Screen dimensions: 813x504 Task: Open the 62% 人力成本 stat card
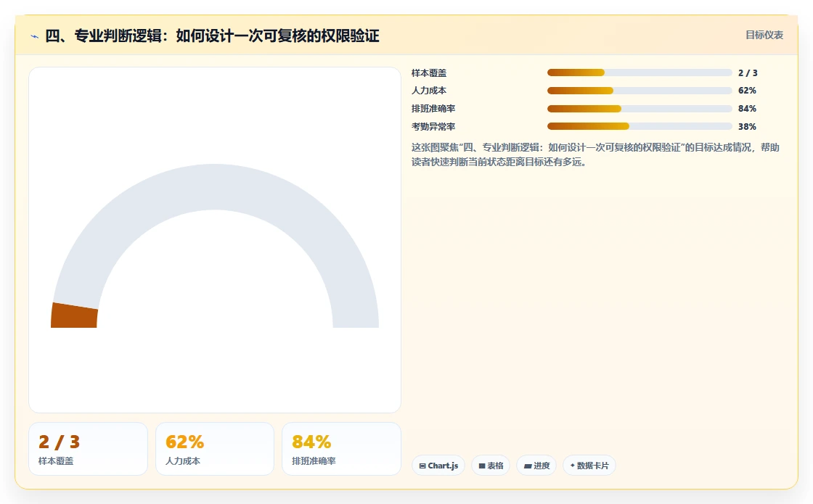click(215, 449)
